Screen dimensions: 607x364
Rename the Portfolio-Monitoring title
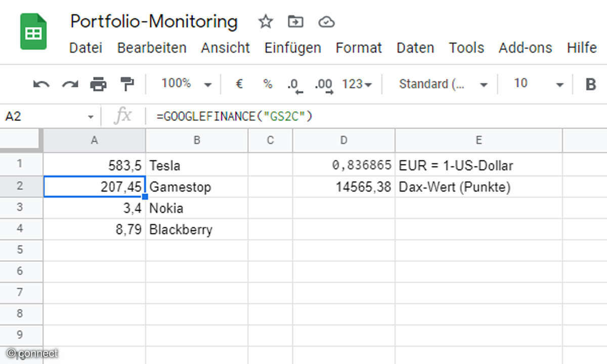154,22
